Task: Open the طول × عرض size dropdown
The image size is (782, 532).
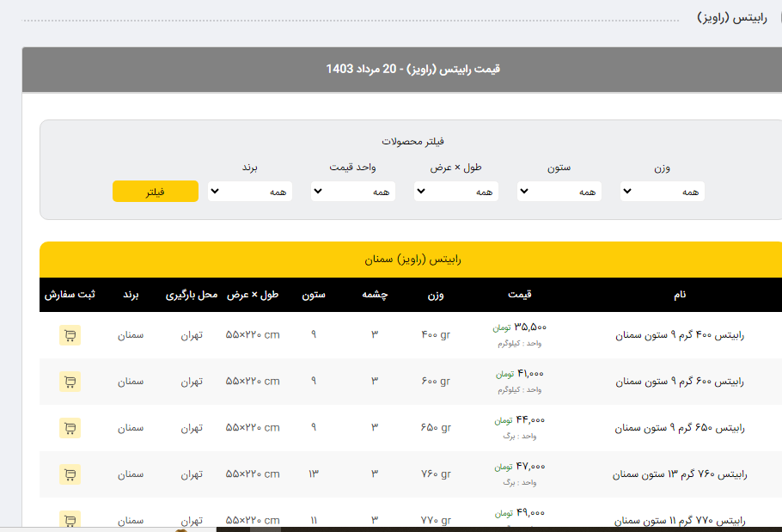Action: pos(456,192)
